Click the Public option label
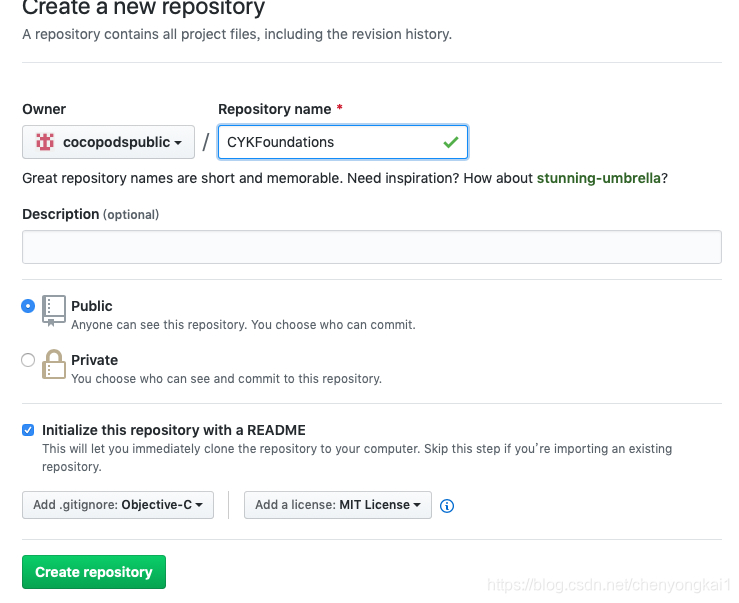The image size is (739, 603). pyautogui.click(x=92, y=306)
